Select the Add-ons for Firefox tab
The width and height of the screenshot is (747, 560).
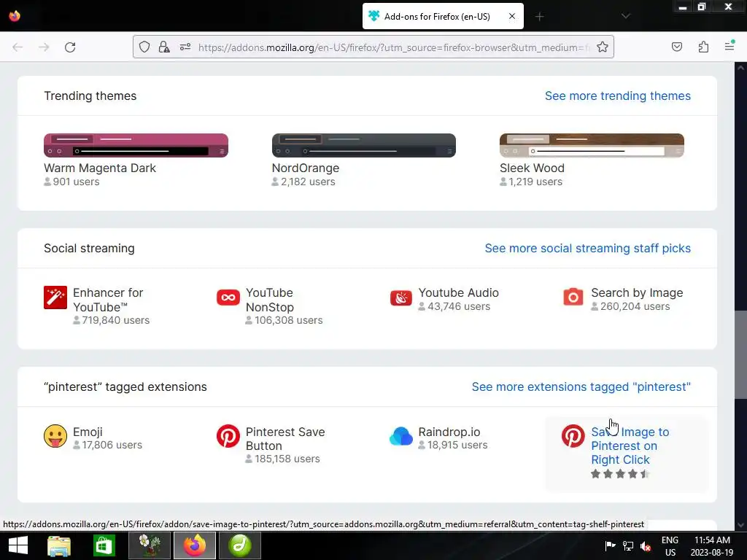[443, 16]
